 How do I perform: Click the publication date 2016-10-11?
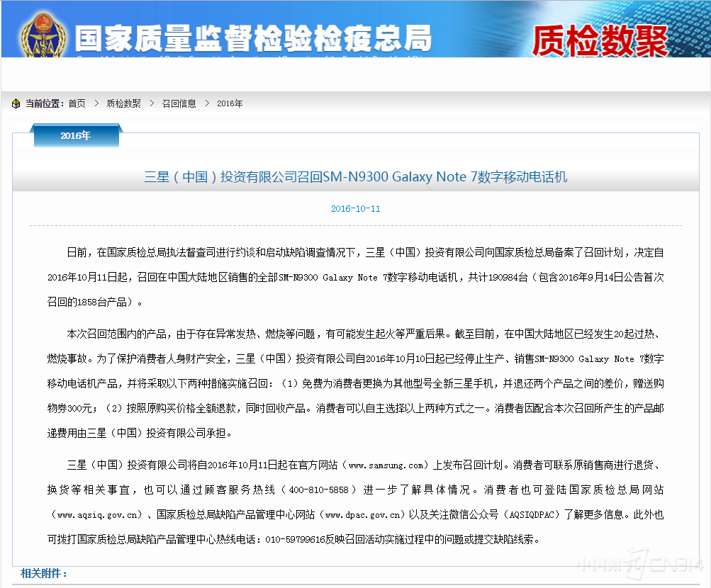point(356,209)
